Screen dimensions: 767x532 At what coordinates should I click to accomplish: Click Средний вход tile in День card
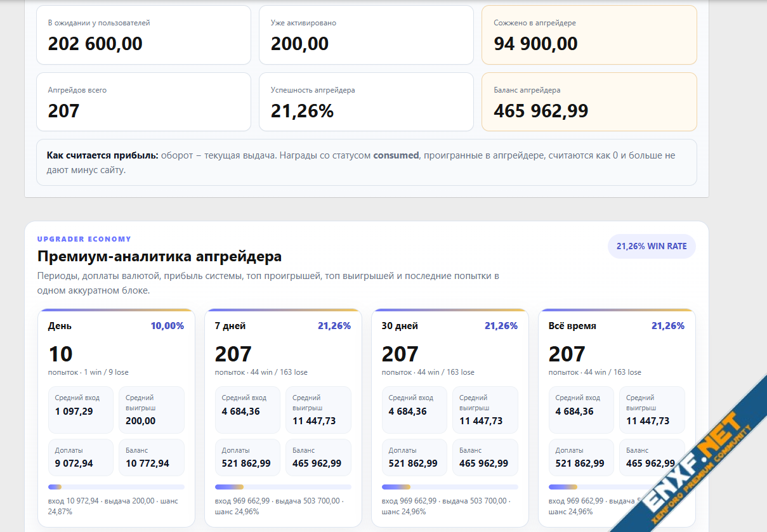81,410
